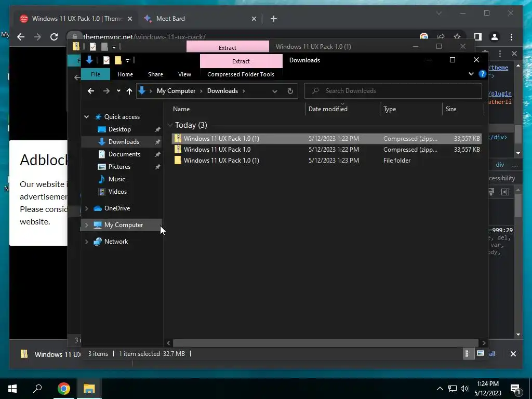This screenshot has height=399, width=532.
Task: Go back in Chrome browser
Action: point(21,37)
